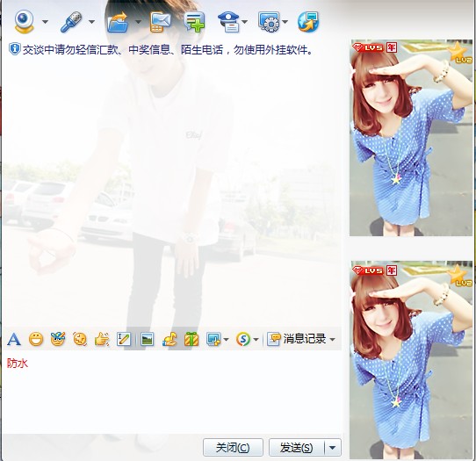Expand the send file options arrow

pyautogui.click(x=138, y=22)
